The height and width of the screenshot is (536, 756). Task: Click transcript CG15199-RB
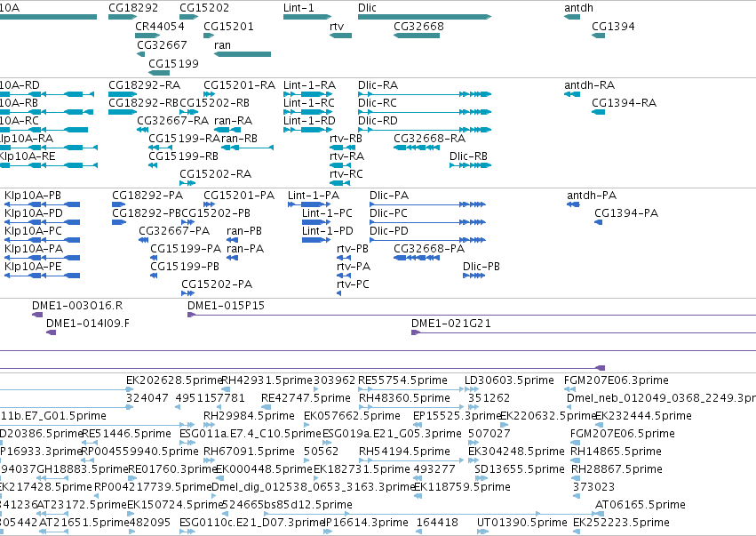coord(184,156)
